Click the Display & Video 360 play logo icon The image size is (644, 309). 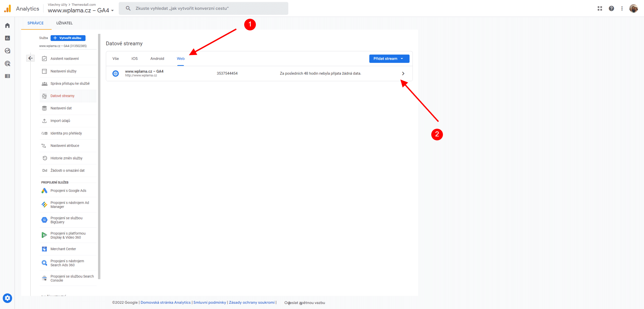click(x=44, y=235)
